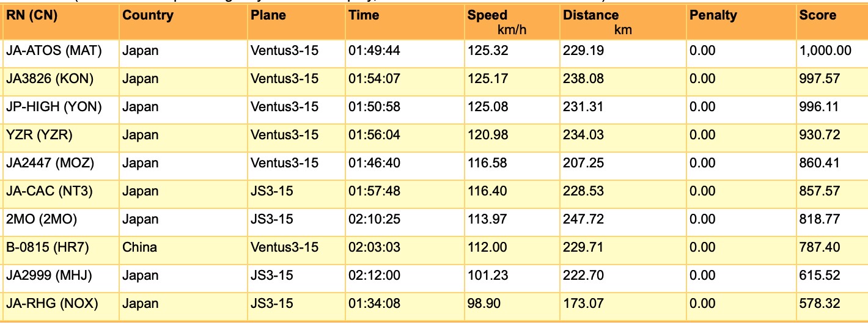This screenshot has height=325, width=868.
Task: Sort by the Score column header
Action: pyautogui.click(x=817, y=15)
